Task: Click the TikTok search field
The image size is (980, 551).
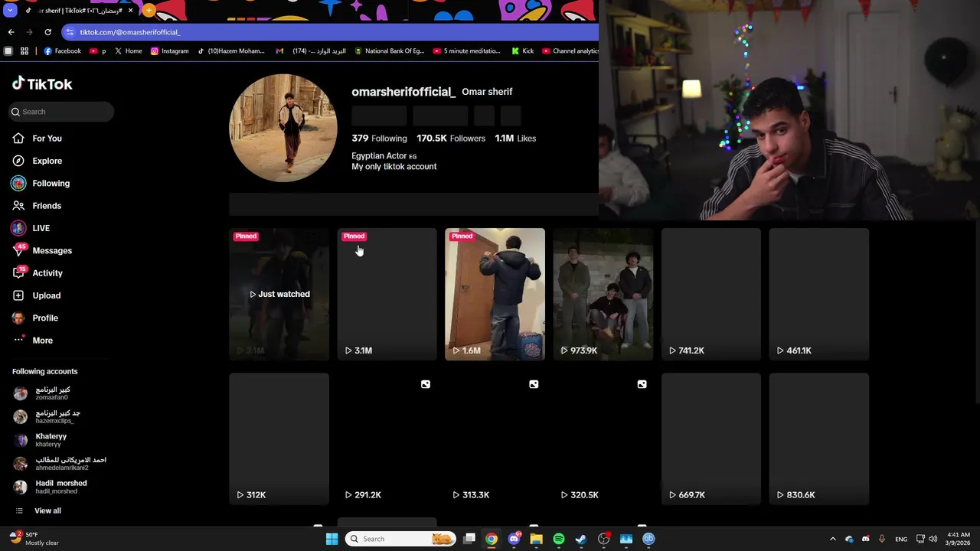Action: coord(62,112)
